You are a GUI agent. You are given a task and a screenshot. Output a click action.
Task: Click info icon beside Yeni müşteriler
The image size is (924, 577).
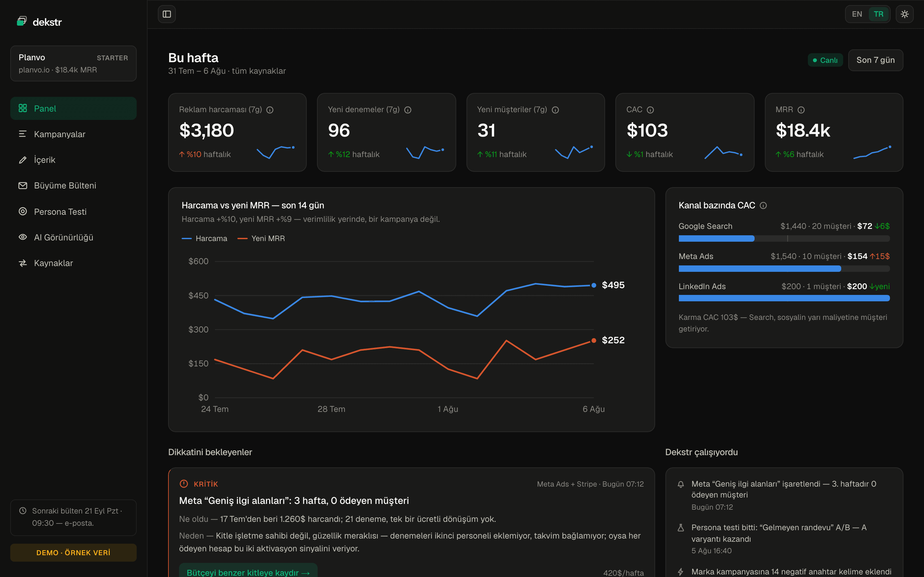[x=556, y=110]
